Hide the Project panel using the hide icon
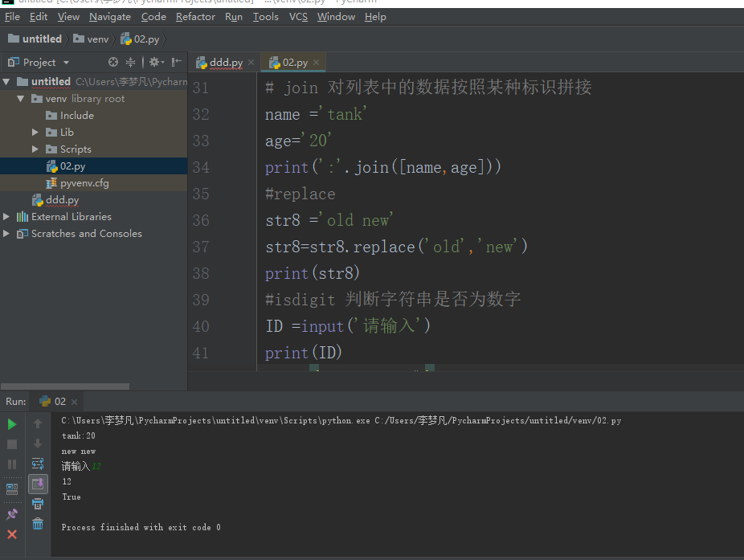 (x=176, y=62)
